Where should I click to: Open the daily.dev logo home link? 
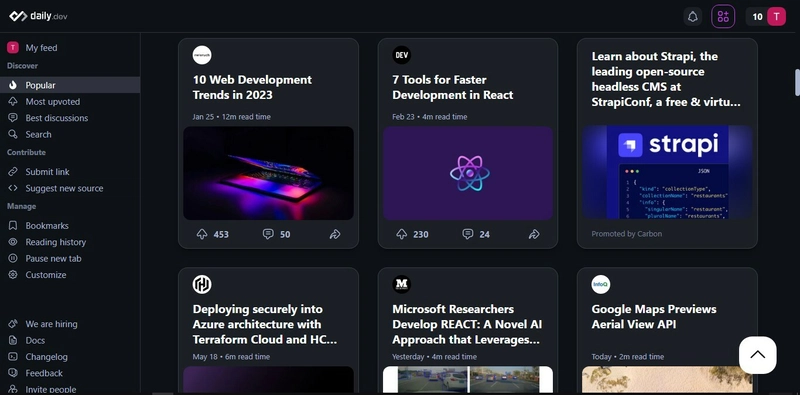[x=38, y=16]
